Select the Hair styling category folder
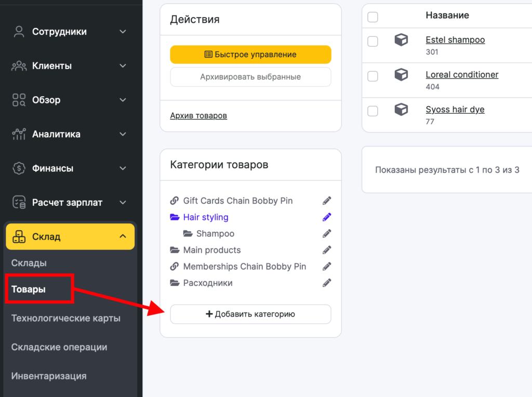Image resolution: width=532 pixels, height=397 pixels. click(x=205, y=217)
